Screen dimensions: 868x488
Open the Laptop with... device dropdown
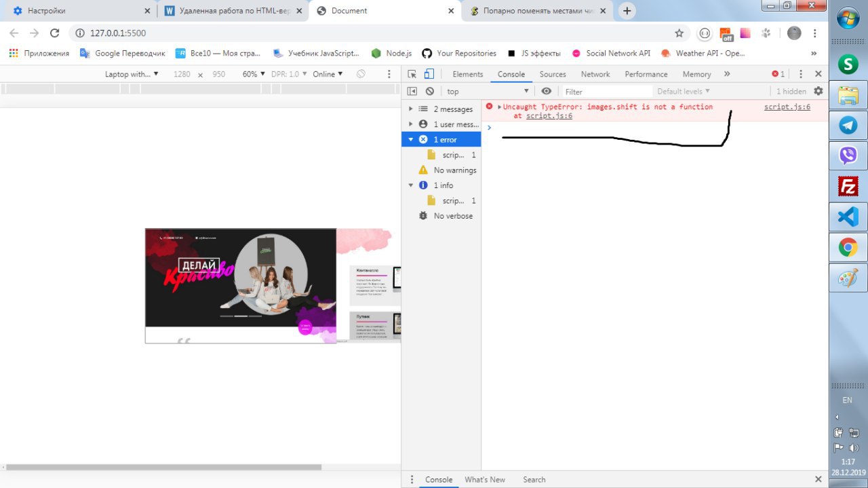click(132, 74)
